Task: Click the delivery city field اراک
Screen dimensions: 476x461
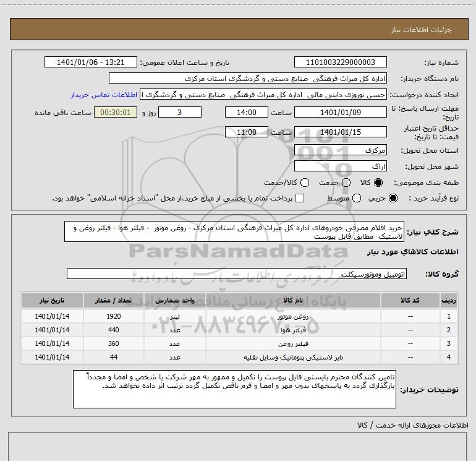Action: coord(340,166)
